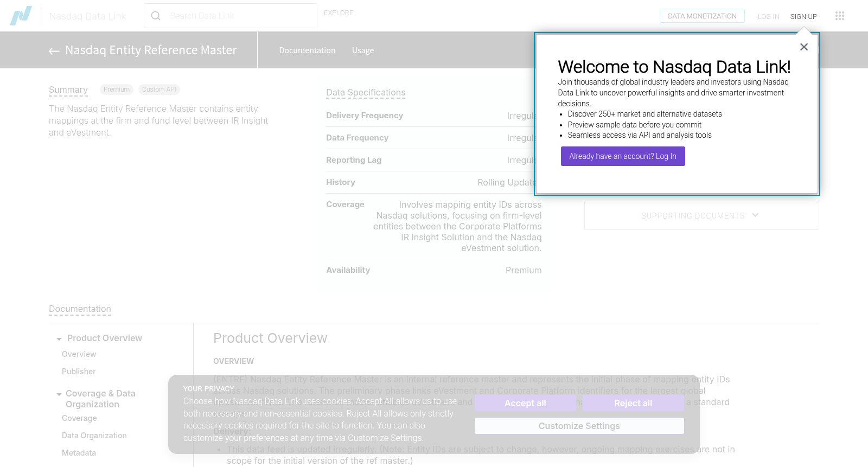
Task: Click the Delivery Frequency label
Action: coord(365,116)
